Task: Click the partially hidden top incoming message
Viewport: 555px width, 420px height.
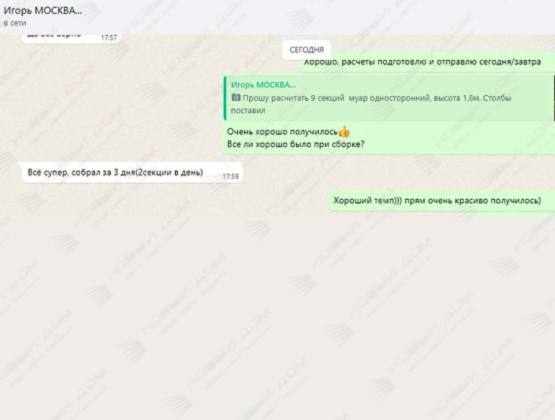Action: pos(71,38)
